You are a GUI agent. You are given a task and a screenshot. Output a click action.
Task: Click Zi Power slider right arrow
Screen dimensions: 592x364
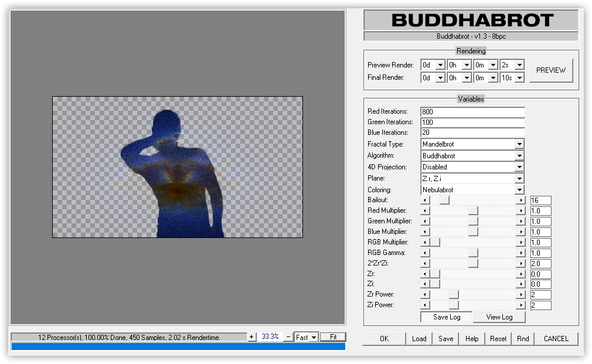point(520,305)
